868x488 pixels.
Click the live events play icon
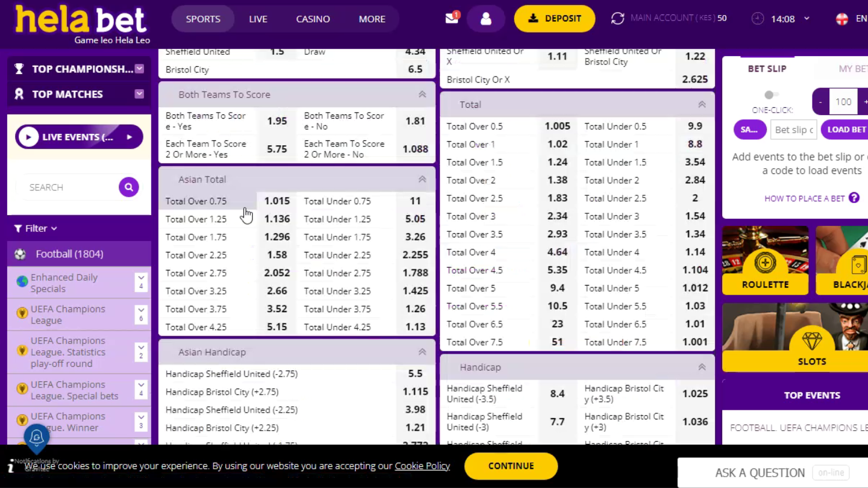tap(28, 137)
